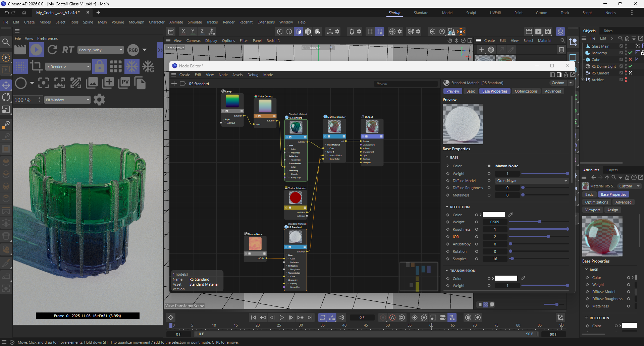Click the copy document icon in RenderView

(x=140, y=83)
